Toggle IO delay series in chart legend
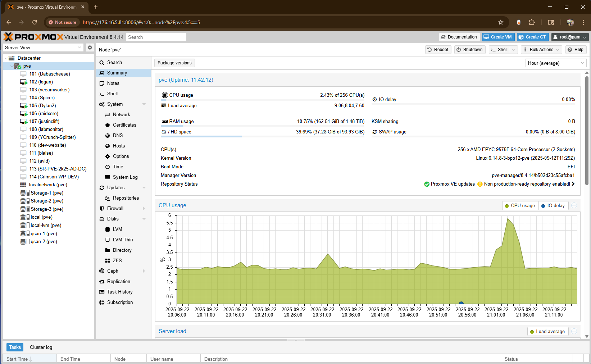The image size is (591, 364). (x=553, y=206)
